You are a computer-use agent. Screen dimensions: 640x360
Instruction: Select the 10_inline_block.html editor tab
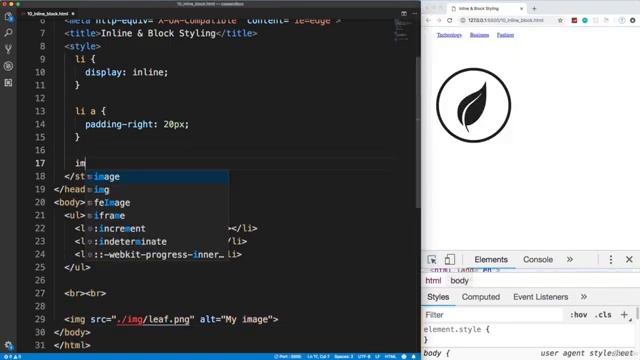click(x=48, y=13)
